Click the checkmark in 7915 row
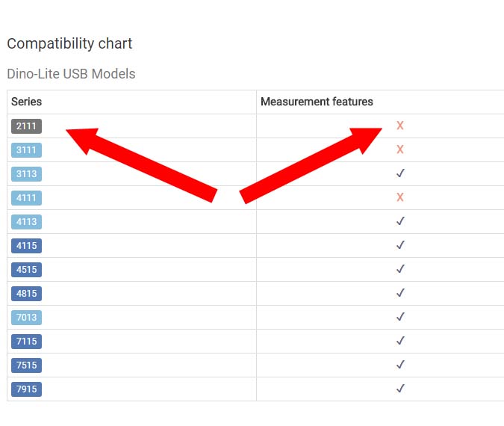This screenshot has width=504, height=426. (400, 389)
